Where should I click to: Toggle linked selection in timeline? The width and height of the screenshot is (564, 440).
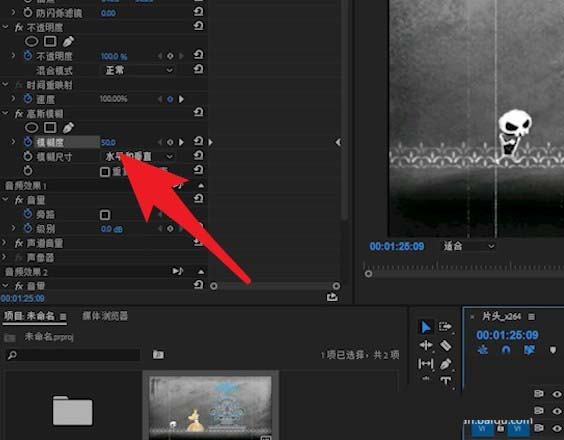click(529, 350)
